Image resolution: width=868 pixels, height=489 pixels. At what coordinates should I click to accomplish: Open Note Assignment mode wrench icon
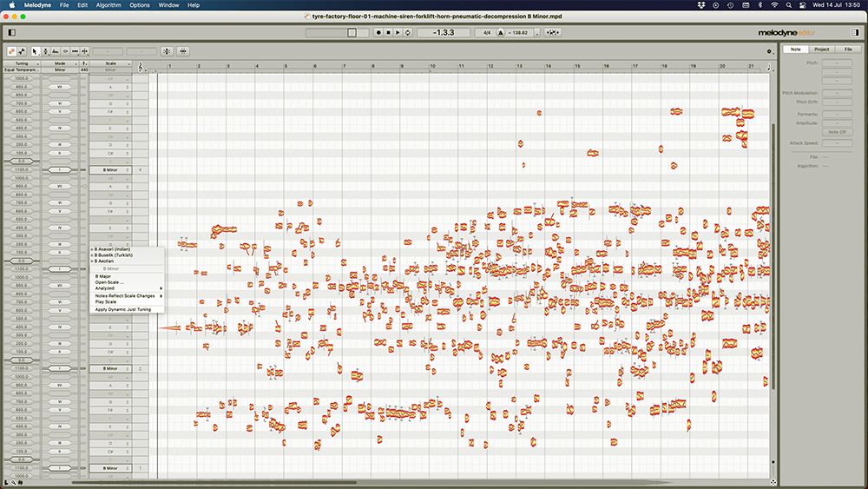22,51
